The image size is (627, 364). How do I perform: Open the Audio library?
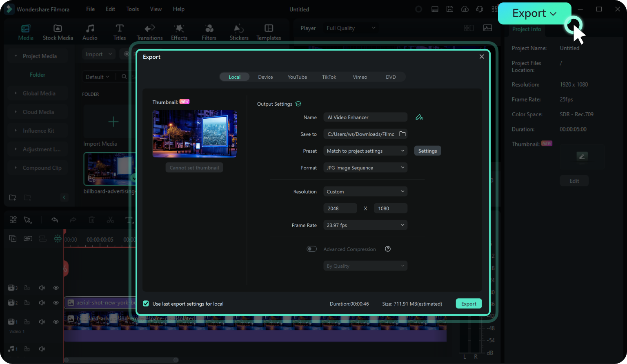(90, 32)
